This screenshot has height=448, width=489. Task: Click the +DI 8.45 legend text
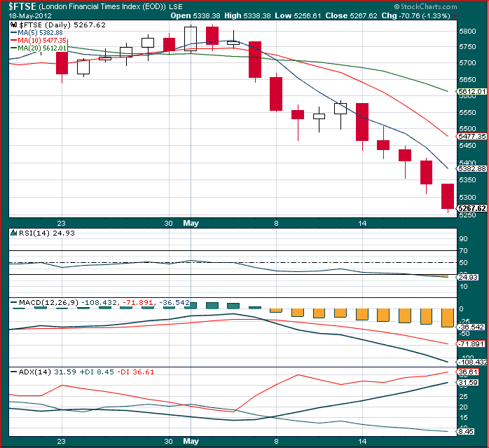pyautogui.click(x=97, y=372)
